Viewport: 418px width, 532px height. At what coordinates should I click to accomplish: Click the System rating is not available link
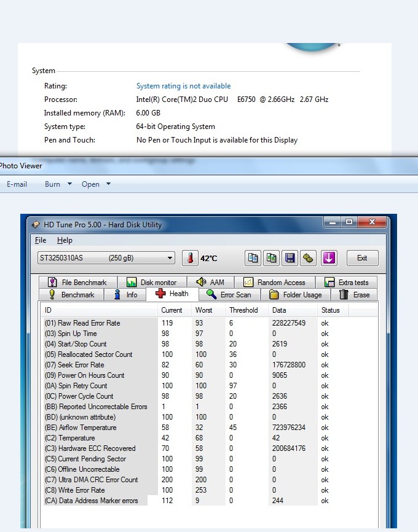(x=183, y=86)
